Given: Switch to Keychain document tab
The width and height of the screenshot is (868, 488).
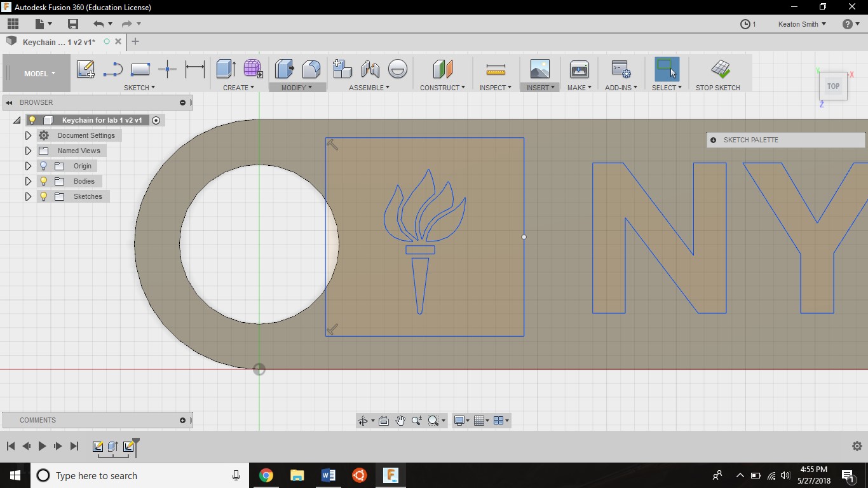Looking at the screenshot, I should click(x=59, y=42).
